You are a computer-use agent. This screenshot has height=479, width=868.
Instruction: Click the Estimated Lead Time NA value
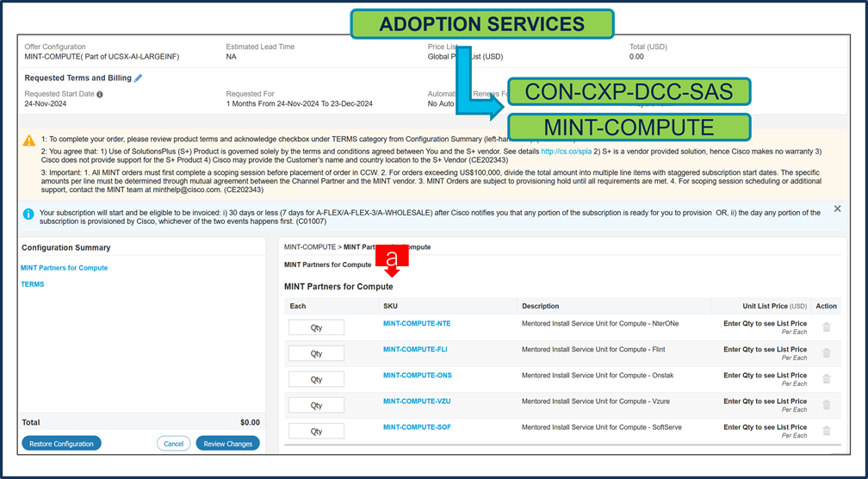click(x=231, y=57)
